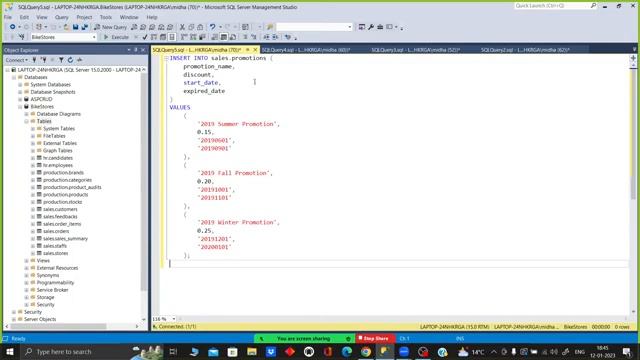The image size is (640, 360).
Task: Click Execute to run the query
Action: [116, 37]
